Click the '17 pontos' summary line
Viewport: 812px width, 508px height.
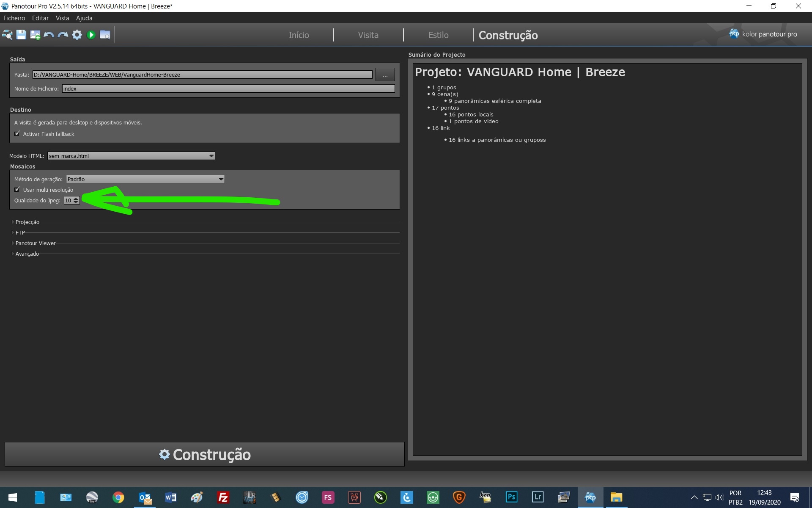point(445,108)
